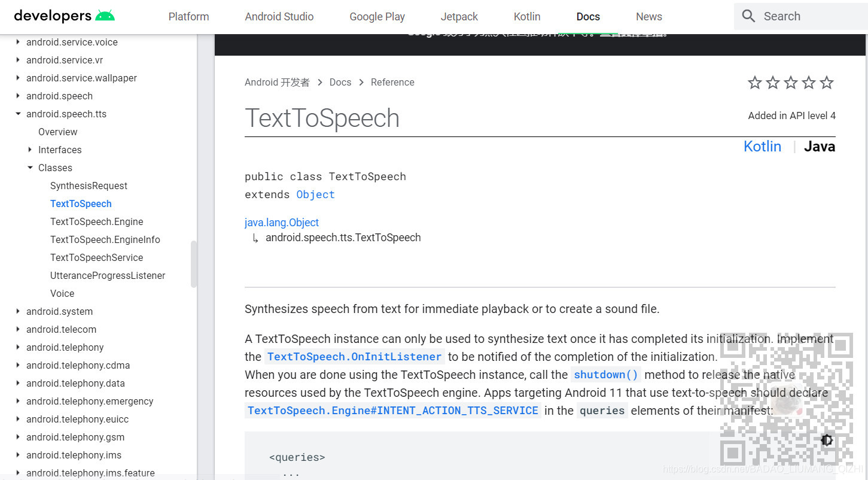This screenshot has width=868, height=480.
Task: Click the search magnifier icon
Action: (x=748, y=16)
